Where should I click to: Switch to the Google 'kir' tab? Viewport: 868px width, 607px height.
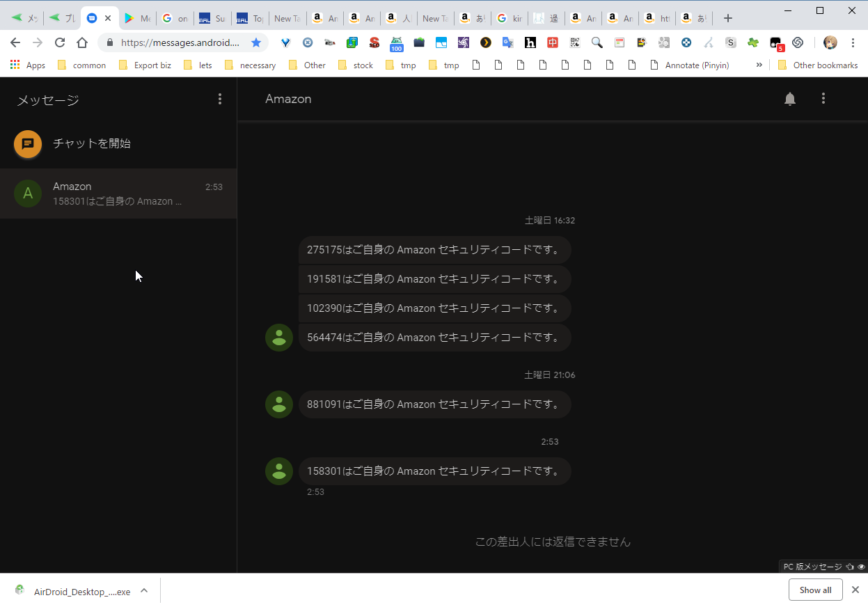[510, 19]
